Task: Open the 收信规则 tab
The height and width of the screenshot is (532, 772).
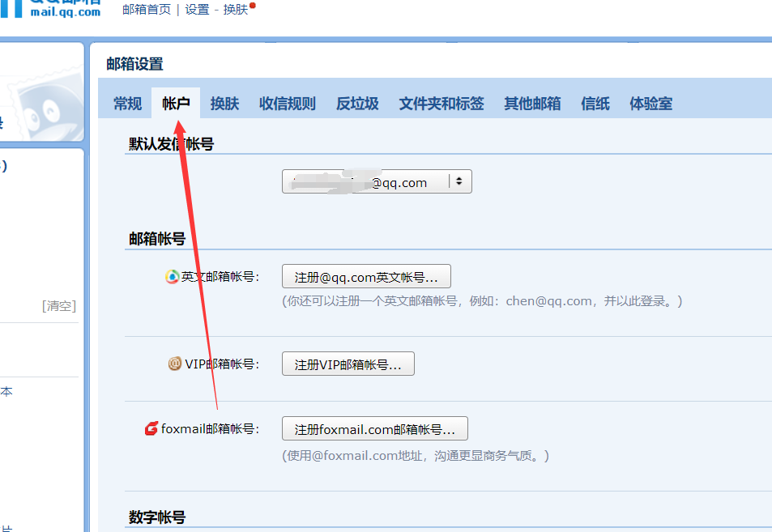Action: 287,104
